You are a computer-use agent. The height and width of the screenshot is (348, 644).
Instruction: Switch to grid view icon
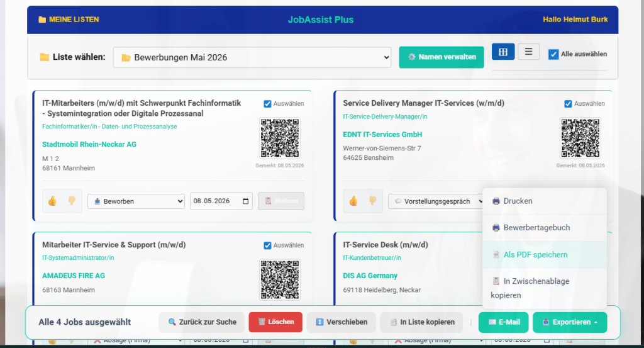pos(502,52)
